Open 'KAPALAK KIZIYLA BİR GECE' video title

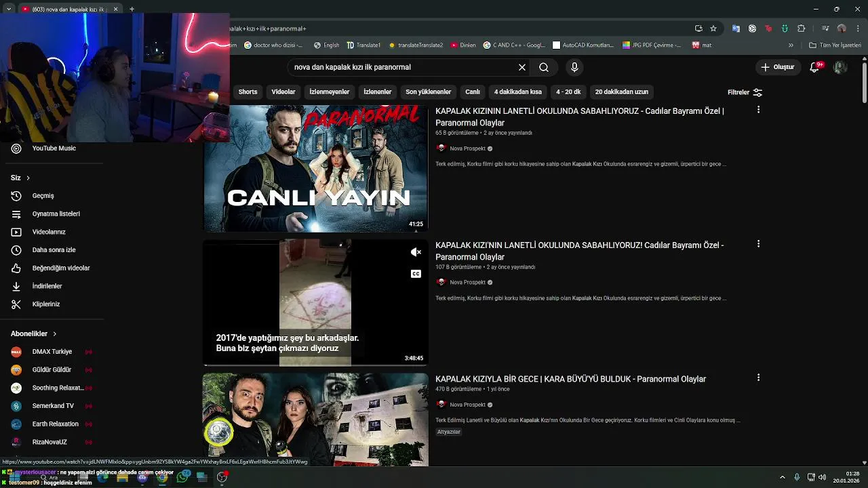(570, 379)
